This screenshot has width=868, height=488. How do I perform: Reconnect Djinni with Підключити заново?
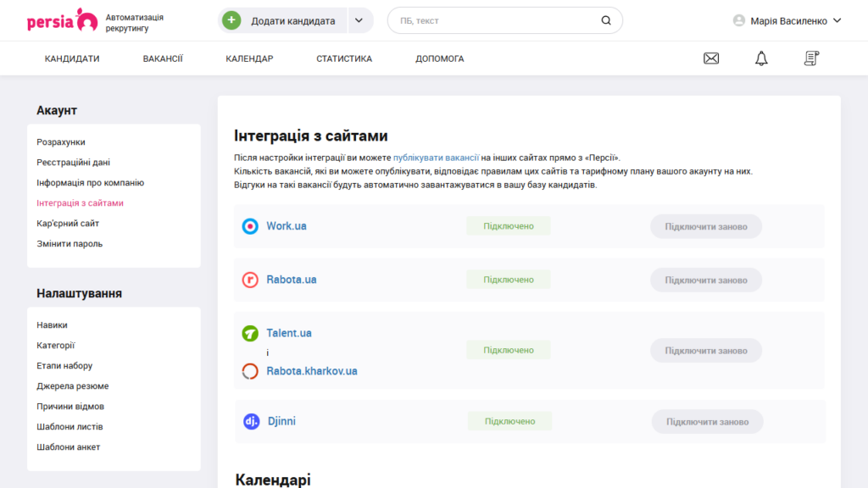(708, 422)
